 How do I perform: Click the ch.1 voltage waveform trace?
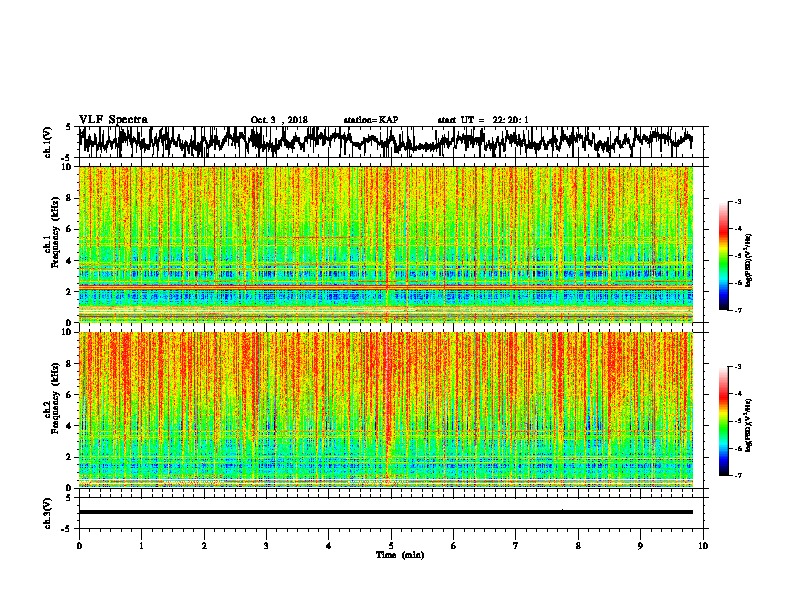385,140
